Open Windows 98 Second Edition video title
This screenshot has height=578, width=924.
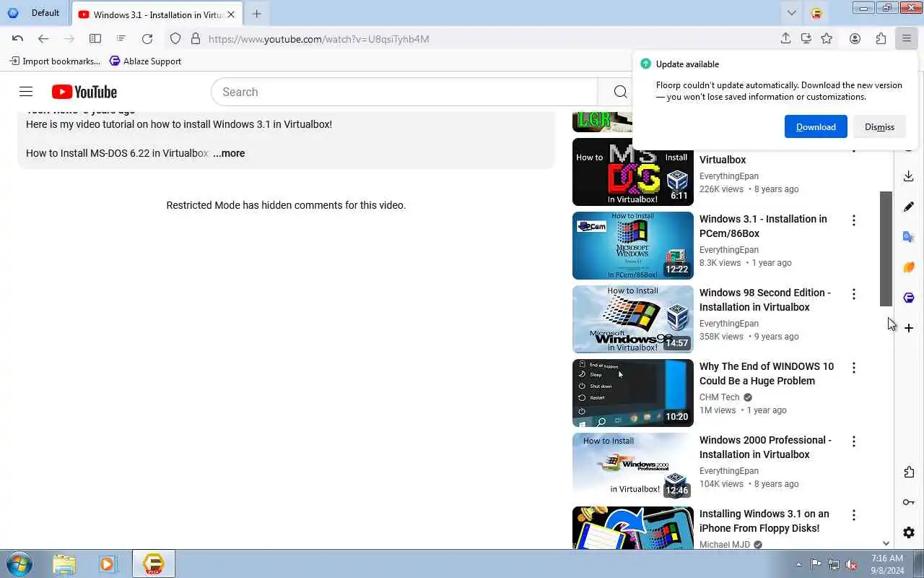tap(765, 300)
